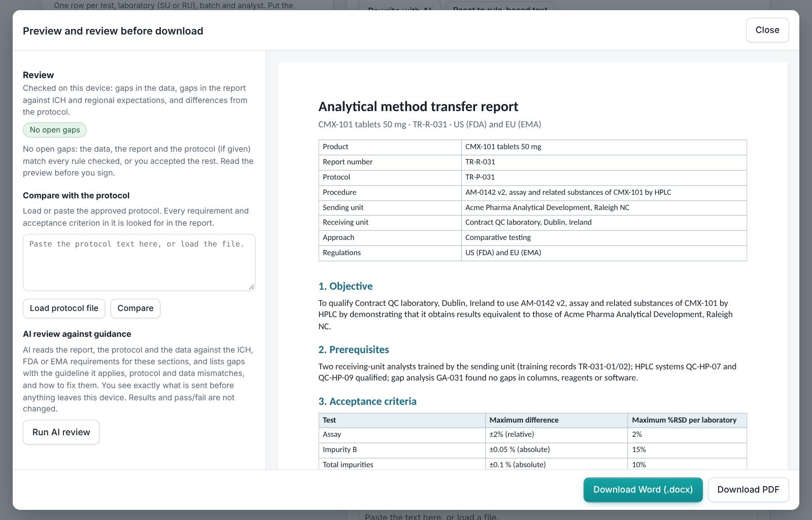Click the Compare button
The image size is (812, 520).
click(x=136, y=308)
